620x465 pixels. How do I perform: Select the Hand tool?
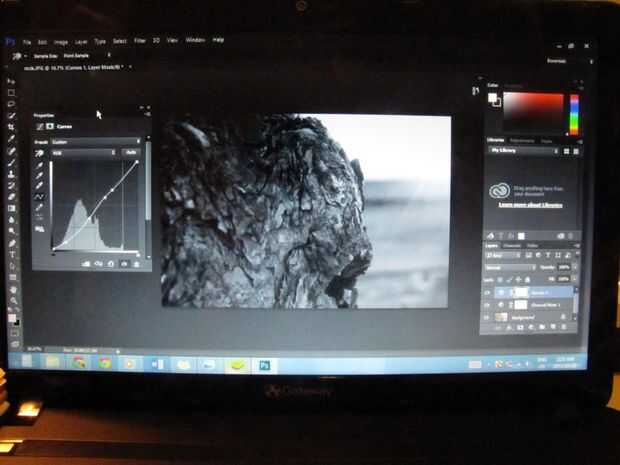pyautogui.click(x=13, y=289)
